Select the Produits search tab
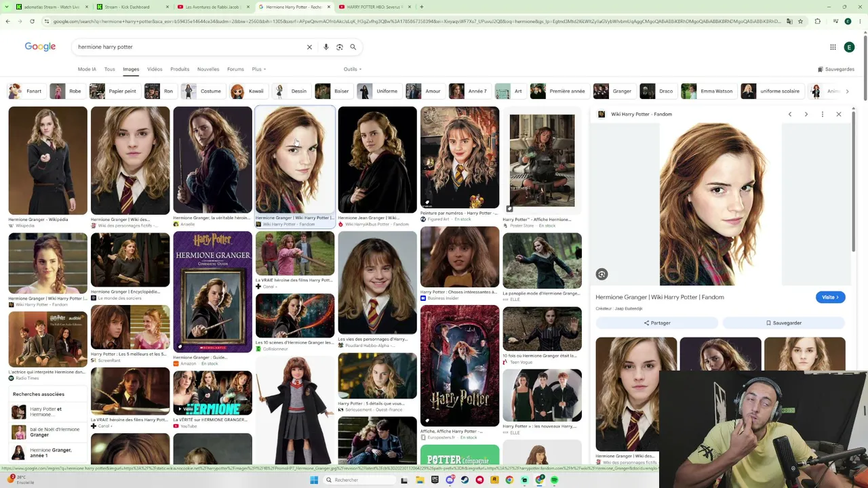Screen dimensions: 868x488 coord(180,69)
